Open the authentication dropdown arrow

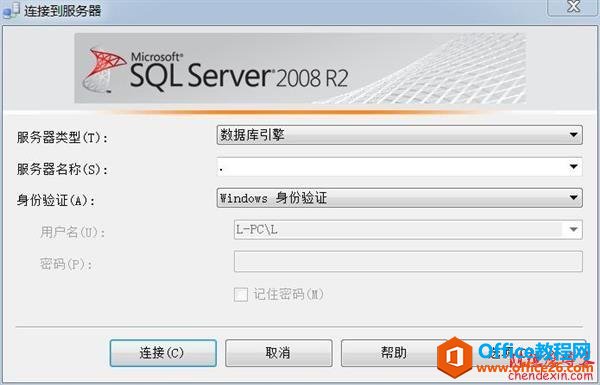573,198
